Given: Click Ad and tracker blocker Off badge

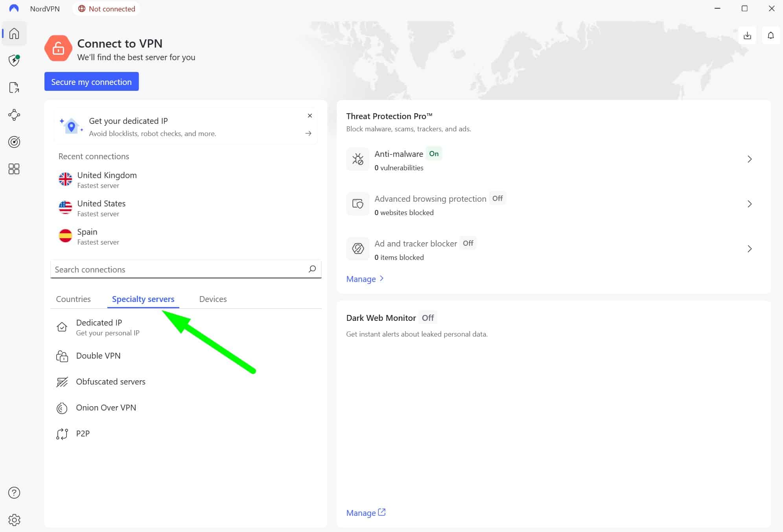Looking at the screenshot, I should [468, 243].
